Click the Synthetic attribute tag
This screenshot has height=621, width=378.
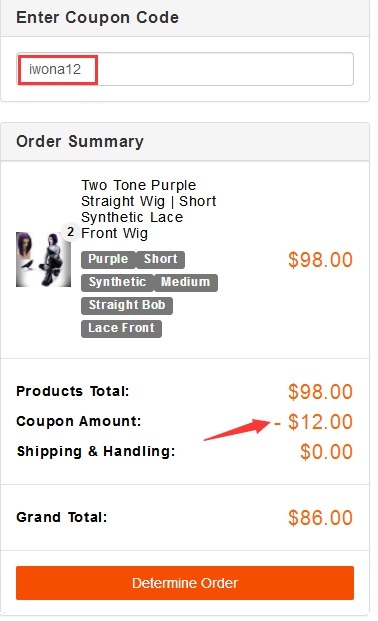pyautogui.click(x=117, y=282)
